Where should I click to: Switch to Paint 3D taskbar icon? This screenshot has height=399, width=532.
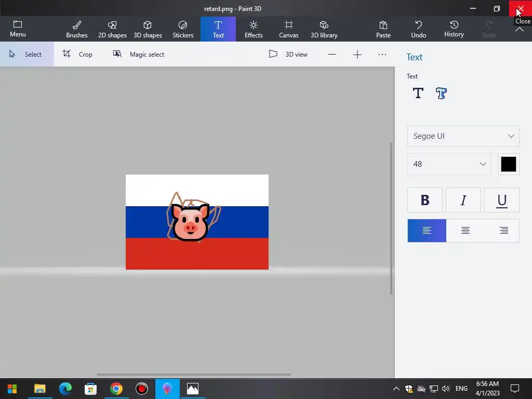(167, 389)
